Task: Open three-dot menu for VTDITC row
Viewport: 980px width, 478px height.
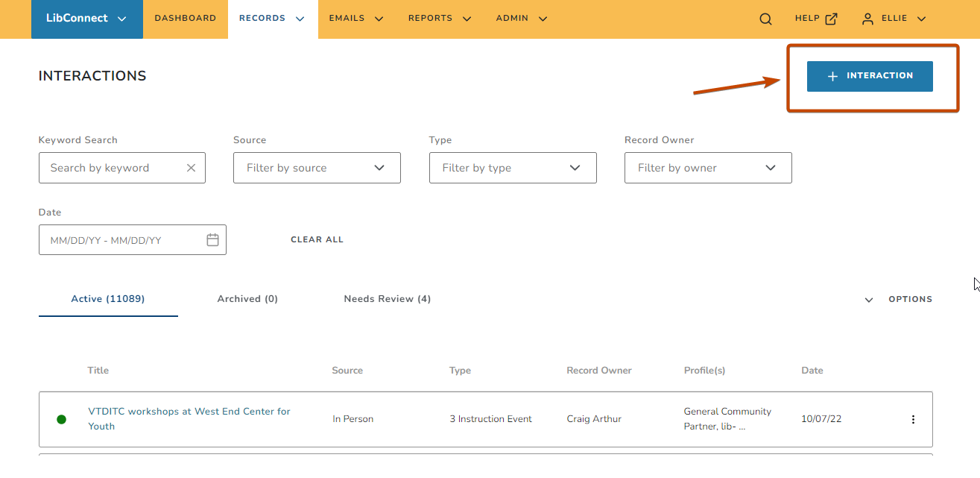Action: tap(913, 419)
